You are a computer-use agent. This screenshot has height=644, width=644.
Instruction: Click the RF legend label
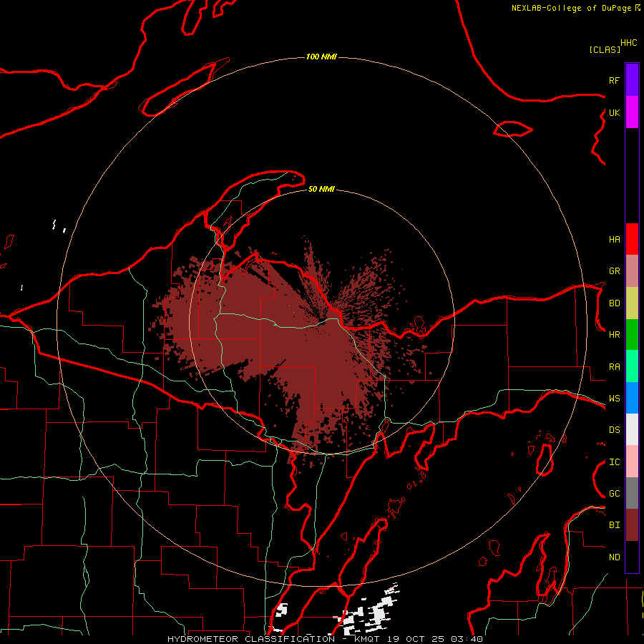point(614,80)
